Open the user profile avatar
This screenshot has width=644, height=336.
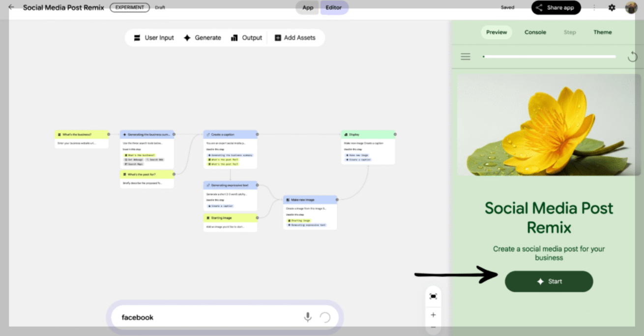click(631, 8)
